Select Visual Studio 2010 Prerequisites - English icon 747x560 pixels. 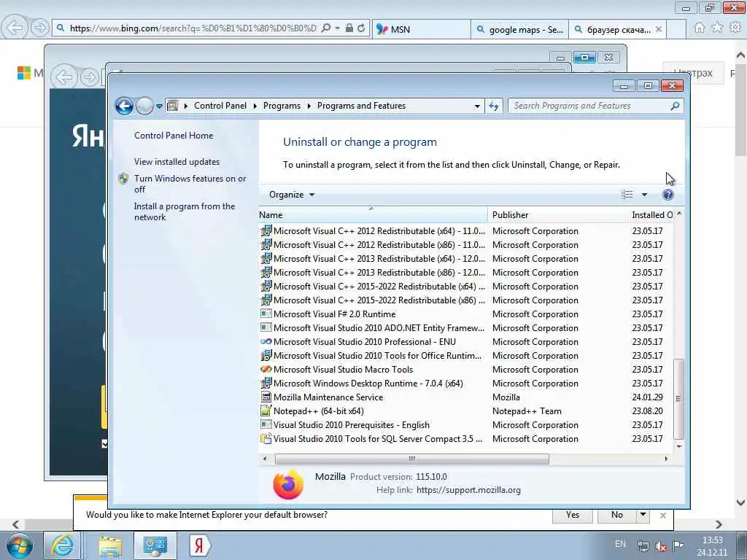click(x=266, y=425)
